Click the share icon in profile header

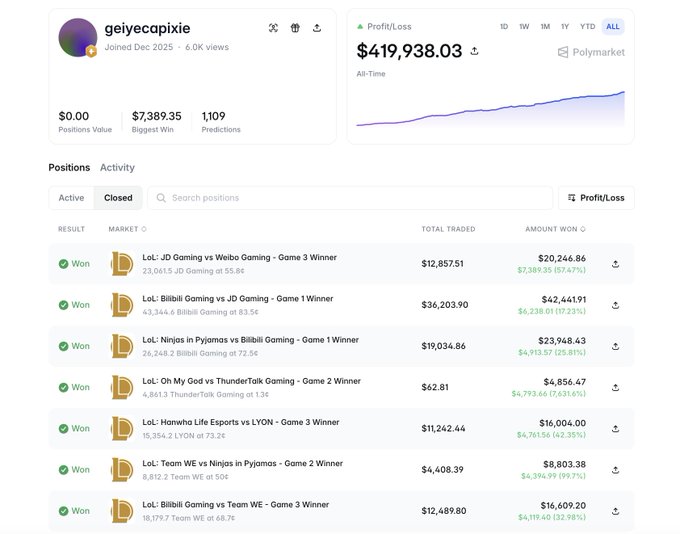317,28
